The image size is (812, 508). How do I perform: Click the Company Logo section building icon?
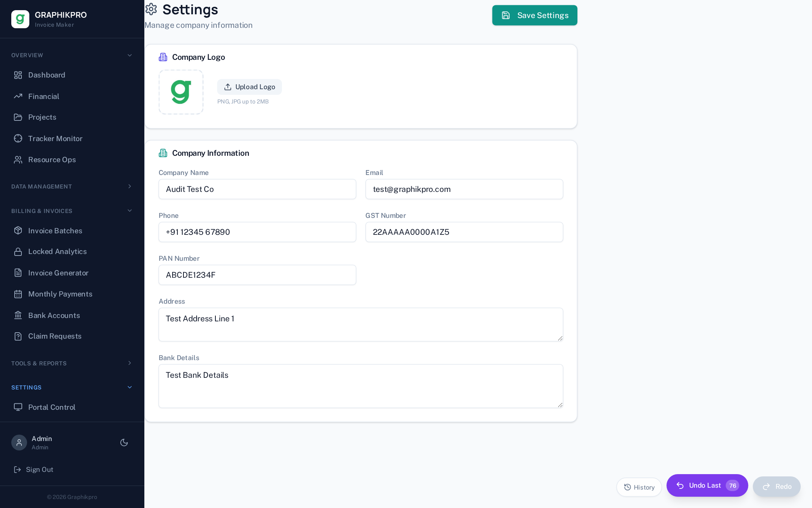tap(163, 57)
